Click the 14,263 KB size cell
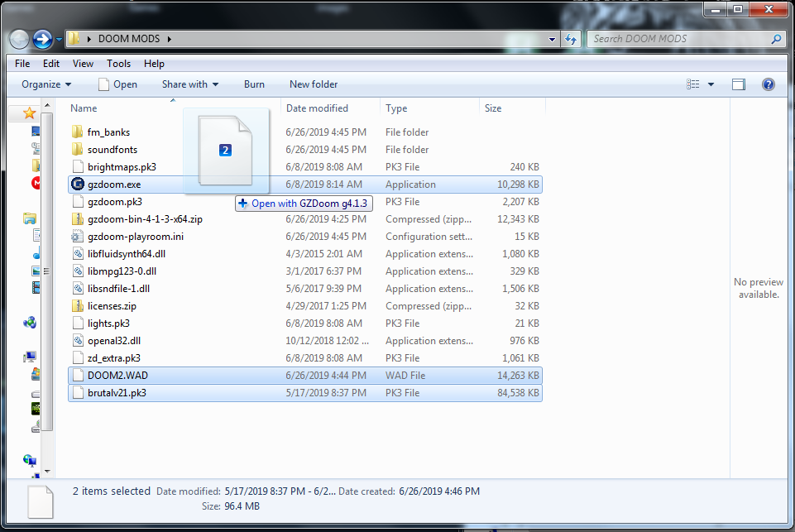The image size is (795, 532). click(518, 376)
